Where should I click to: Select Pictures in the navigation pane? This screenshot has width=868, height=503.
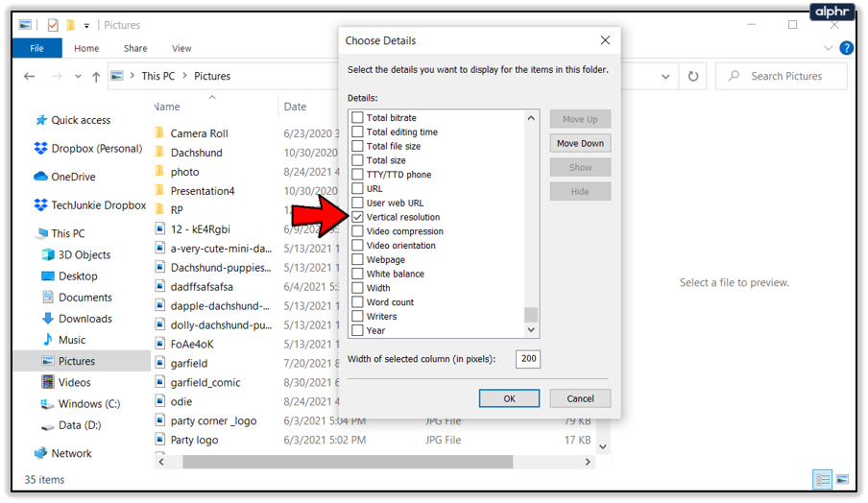click(82, 361)
